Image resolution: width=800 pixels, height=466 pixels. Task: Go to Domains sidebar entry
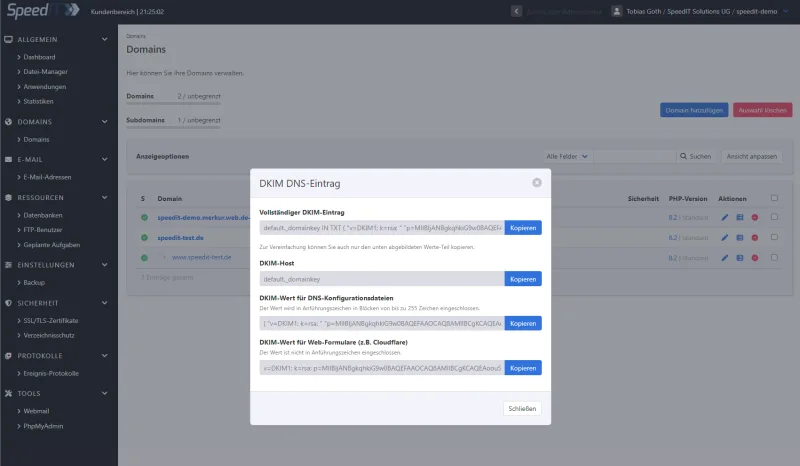coord(36,139)
